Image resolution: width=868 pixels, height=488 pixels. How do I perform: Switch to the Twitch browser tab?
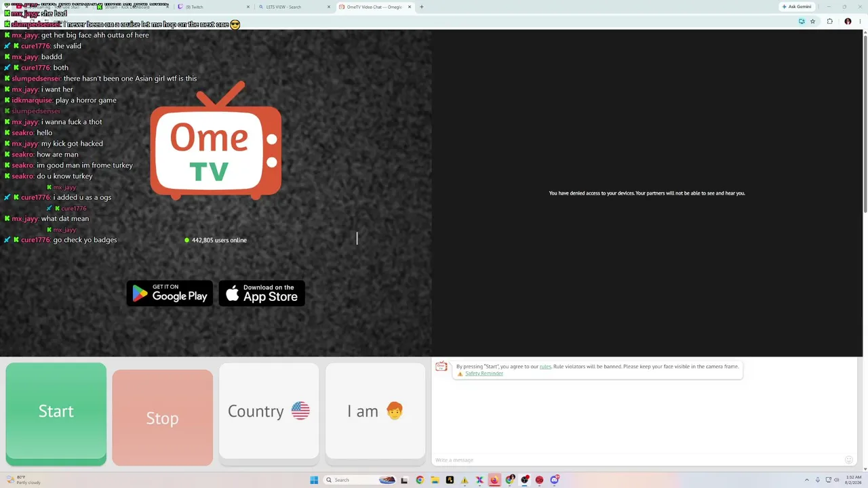[x=214, y=7]
